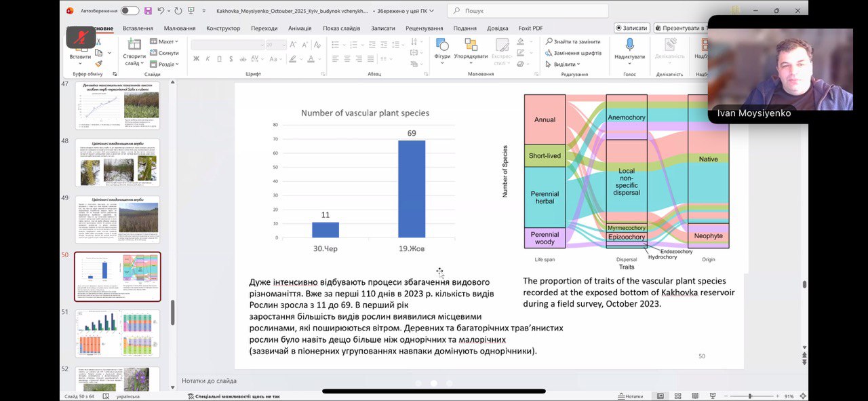Click the Записати (Record) button

click(631, 28)
